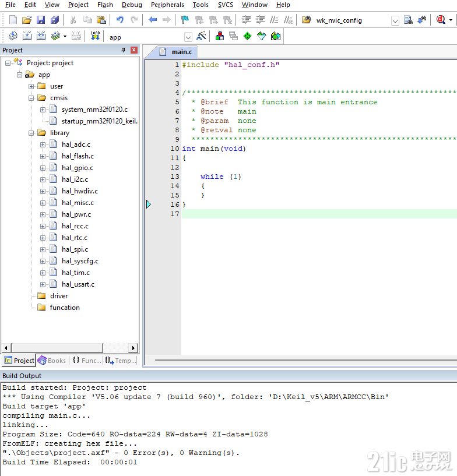
Task: Select startup_mm32f0120_keil file
Action: tap(100, 121)
